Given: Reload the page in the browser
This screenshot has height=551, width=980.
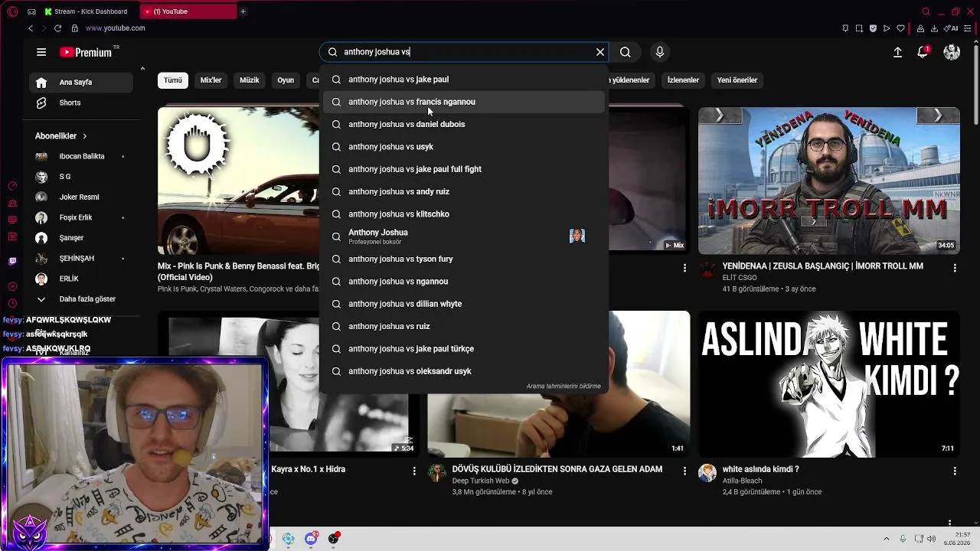Looking at the screenshot, I should click(x=57, y=28).
